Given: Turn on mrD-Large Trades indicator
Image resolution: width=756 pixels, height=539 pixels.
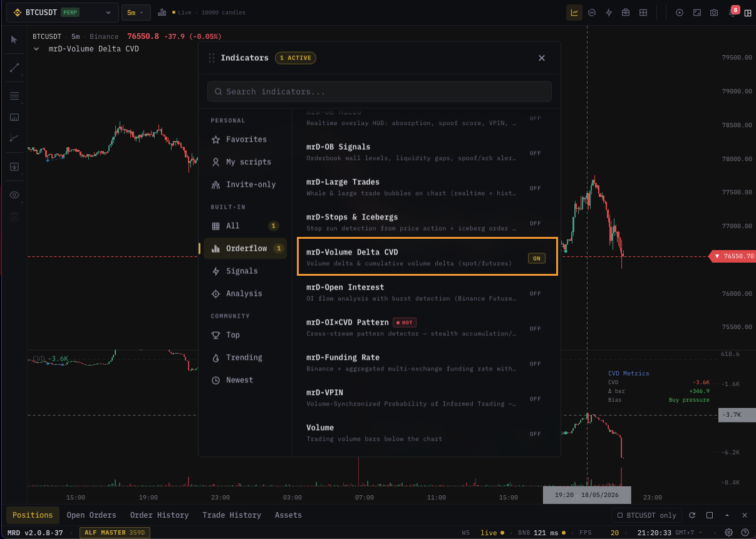Looking at the screenshot, I should [x=536, y=188].
